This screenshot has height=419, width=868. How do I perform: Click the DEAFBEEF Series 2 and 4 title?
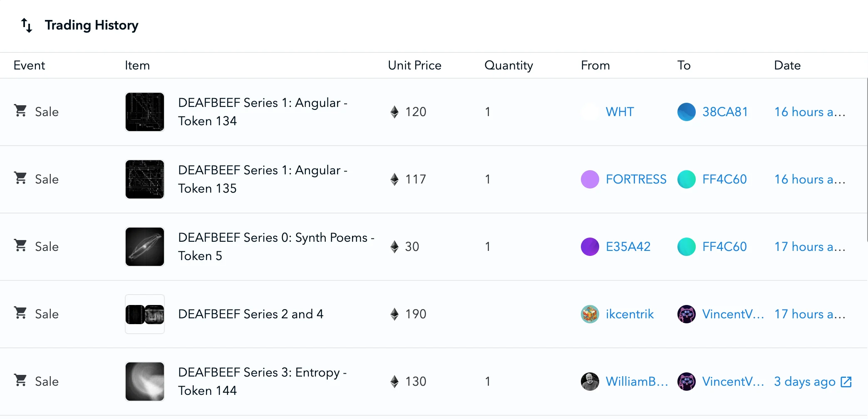click(250, 314)
